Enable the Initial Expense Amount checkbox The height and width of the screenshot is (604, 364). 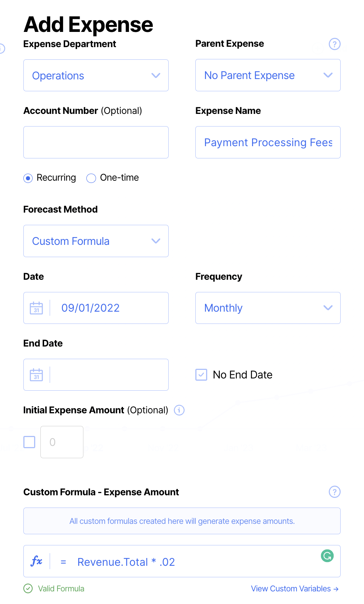tap(29, 442)
